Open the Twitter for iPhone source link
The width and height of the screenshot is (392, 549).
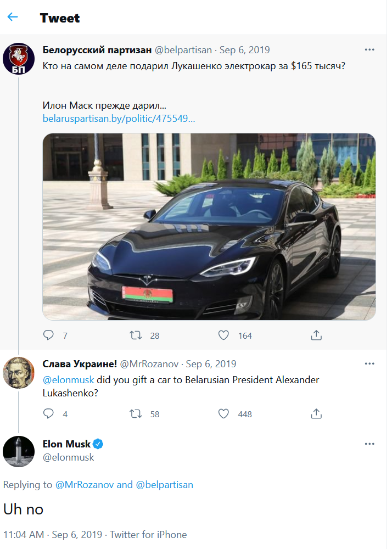148,534
